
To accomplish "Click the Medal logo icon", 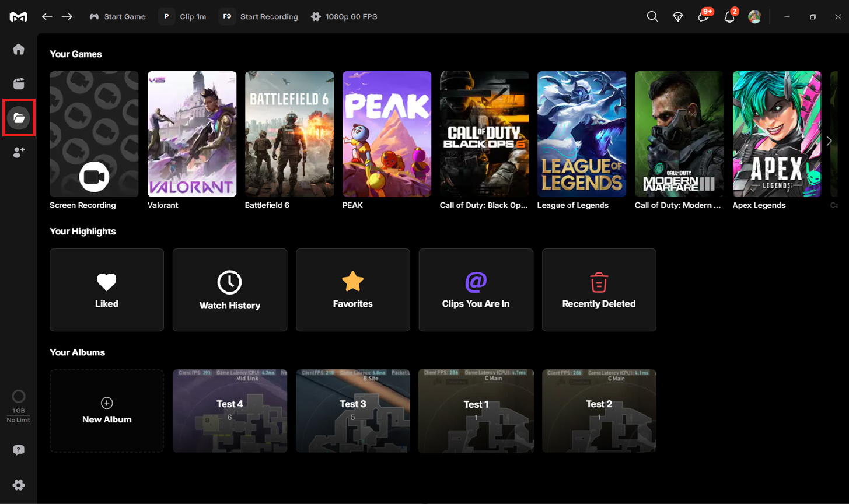I will (x=19, y=17).
